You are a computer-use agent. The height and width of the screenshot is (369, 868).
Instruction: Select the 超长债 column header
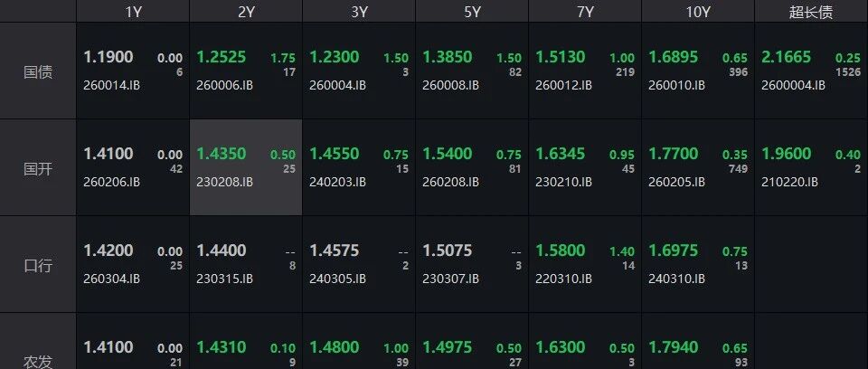pos(811,12)
